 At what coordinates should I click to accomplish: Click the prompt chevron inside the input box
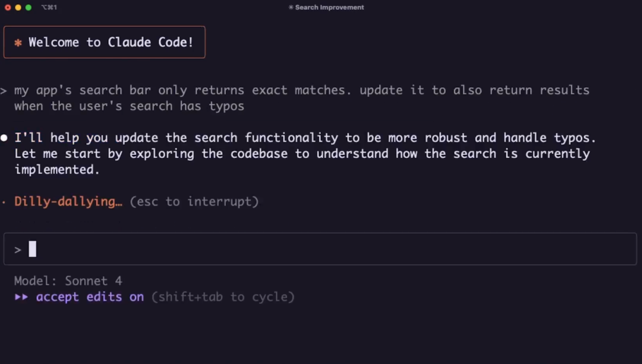click(x=18, y=250)
